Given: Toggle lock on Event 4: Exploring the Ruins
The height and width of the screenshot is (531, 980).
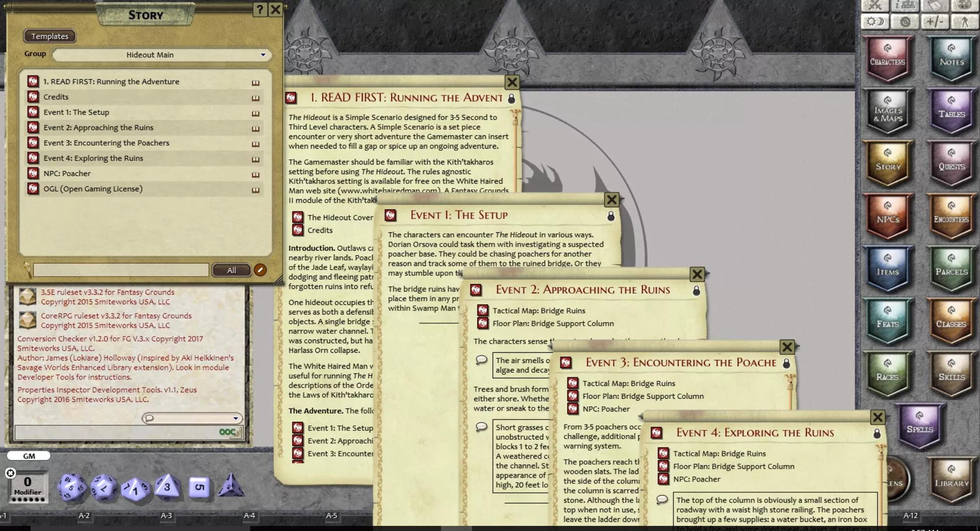Looking at the screenshot, I should (x=877, y=433).
